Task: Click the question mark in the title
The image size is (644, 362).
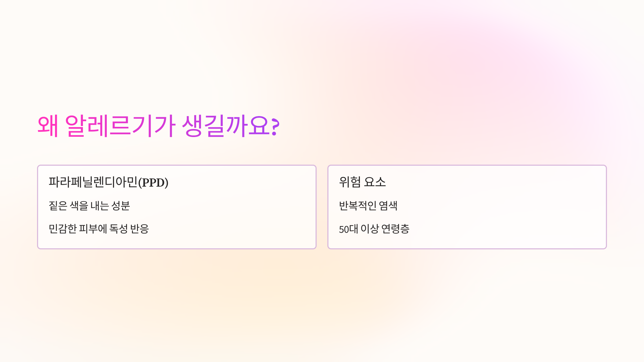Action: [275, 127]
